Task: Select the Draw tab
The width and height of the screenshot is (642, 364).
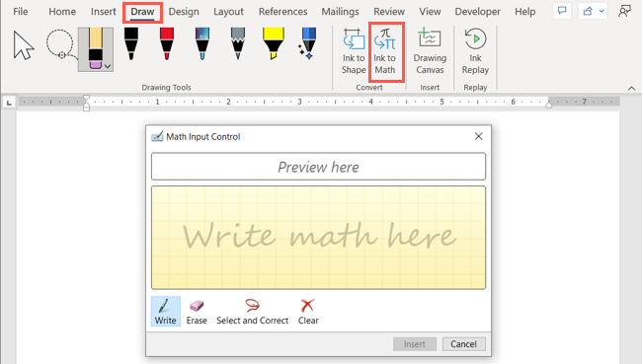Action: coord(142,12)
